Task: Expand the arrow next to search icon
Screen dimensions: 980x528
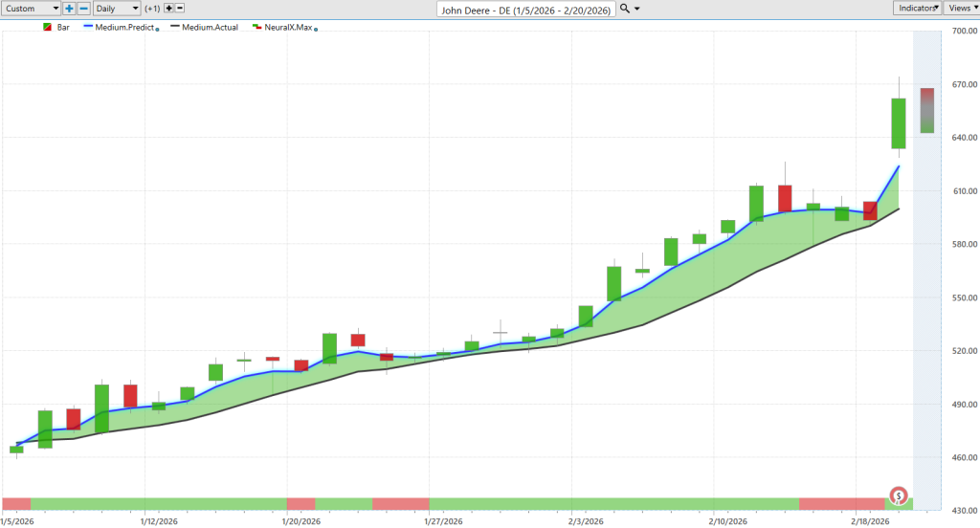Action: pos(636,9)
